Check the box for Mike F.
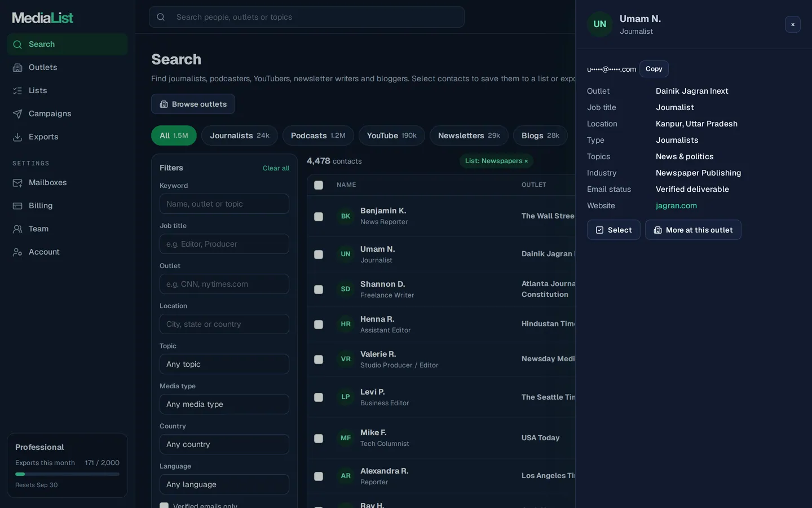This screenshot has height=508, width=812. coord(319,439)
